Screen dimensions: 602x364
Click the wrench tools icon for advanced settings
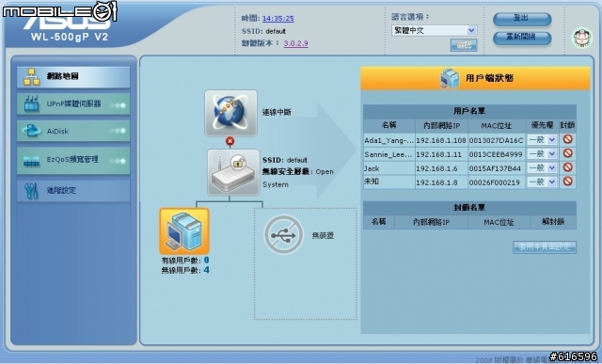click(31, 190)
